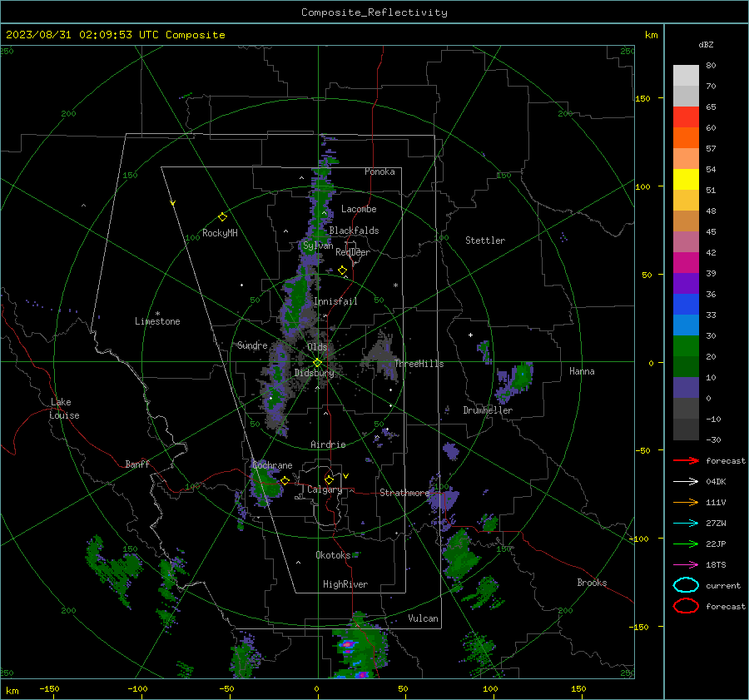Click the Sundre label

coord(252,345)
